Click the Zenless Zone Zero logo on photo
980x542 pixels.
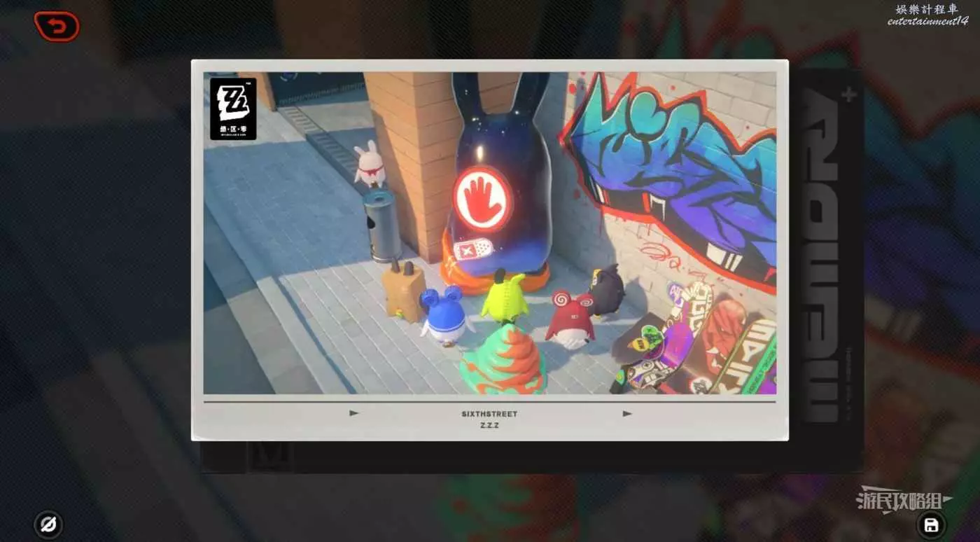click(233, 109)
